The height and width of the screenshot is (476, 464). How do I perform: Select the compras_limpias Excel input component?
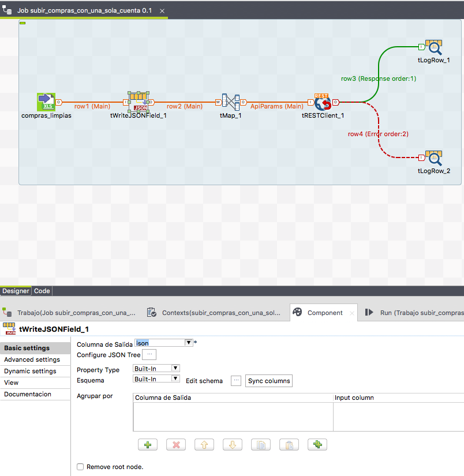tap(46, 102)
